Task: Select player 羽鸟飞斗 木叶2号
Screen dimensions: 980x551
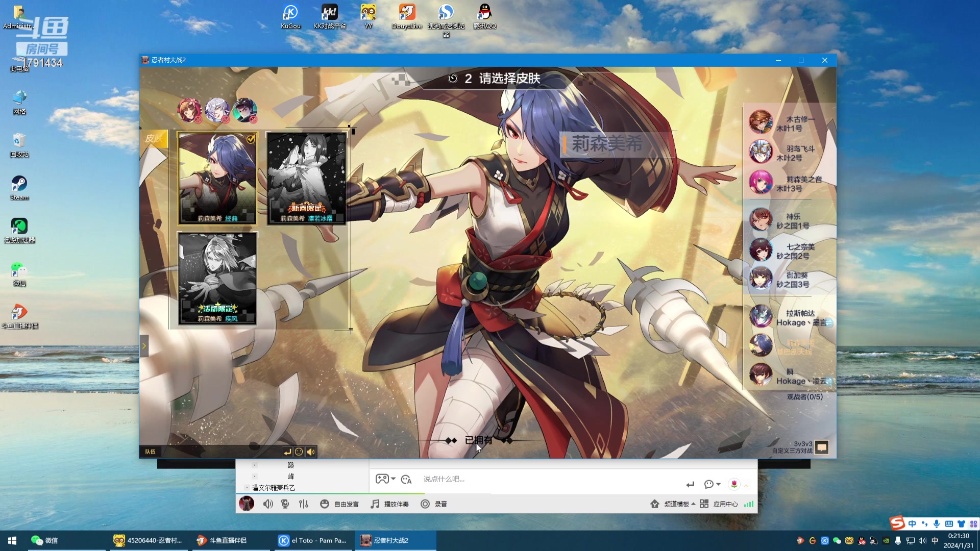Action: pos(789,153)
